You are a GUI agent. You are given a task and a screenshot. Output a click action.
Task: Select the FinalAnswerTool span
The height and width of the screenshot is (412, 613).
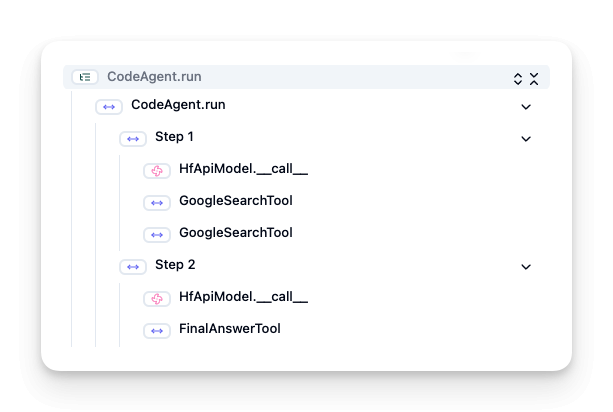[x=230, y=329]
